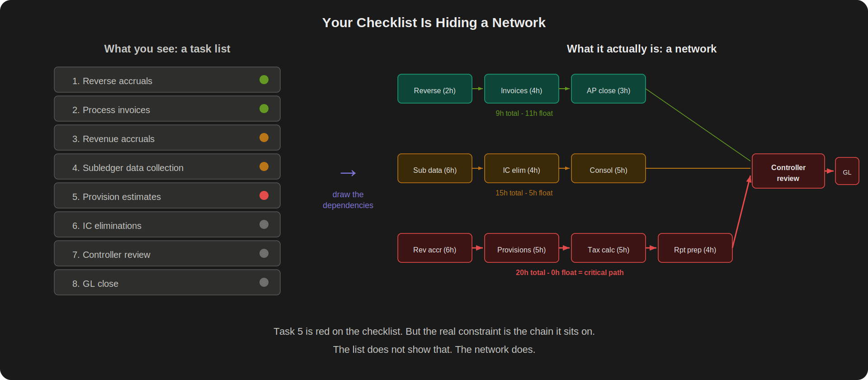This screenshot has height=380, width=868.
Task: Click the red status dot for Provision estimates
Action: click(264, 195)
